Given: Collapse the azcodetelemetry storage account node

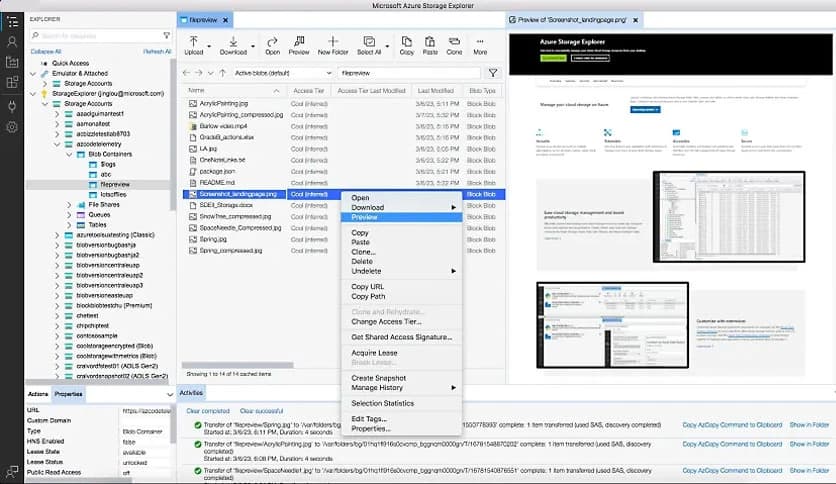Looking at the screenshot, I should pos(57,144).
